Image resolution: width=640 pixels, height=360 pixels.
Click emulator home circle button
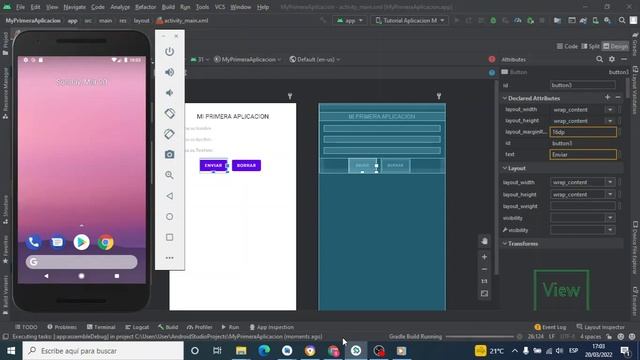click(169, 216)
